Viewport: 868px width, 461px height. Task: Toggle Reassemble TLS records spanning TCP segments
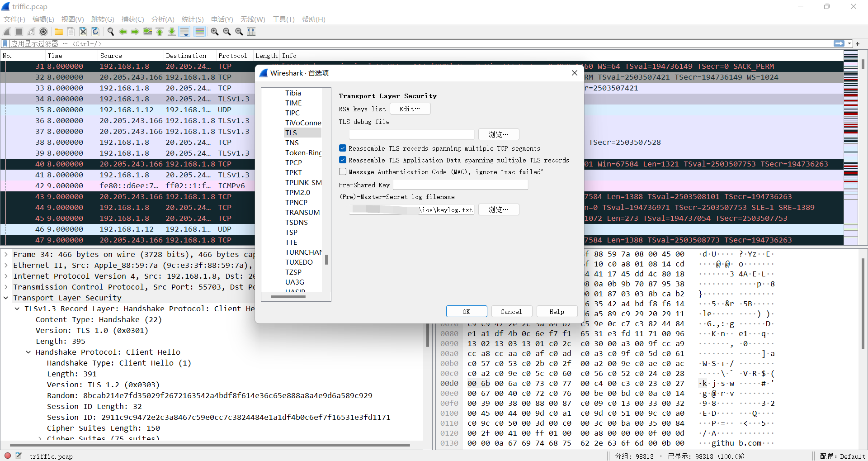point(343,148)
